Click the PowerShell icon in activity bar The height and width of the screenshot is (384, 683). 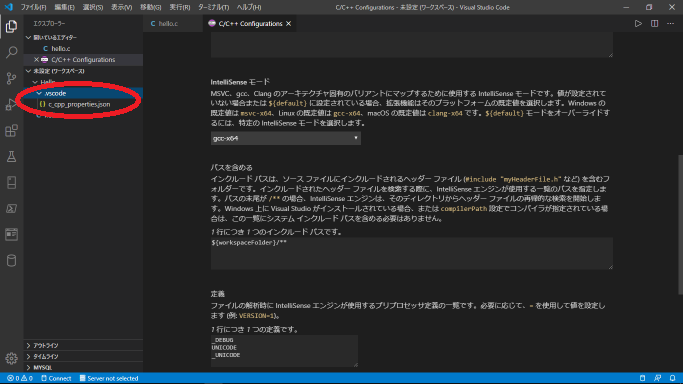(x=11, y=209)
